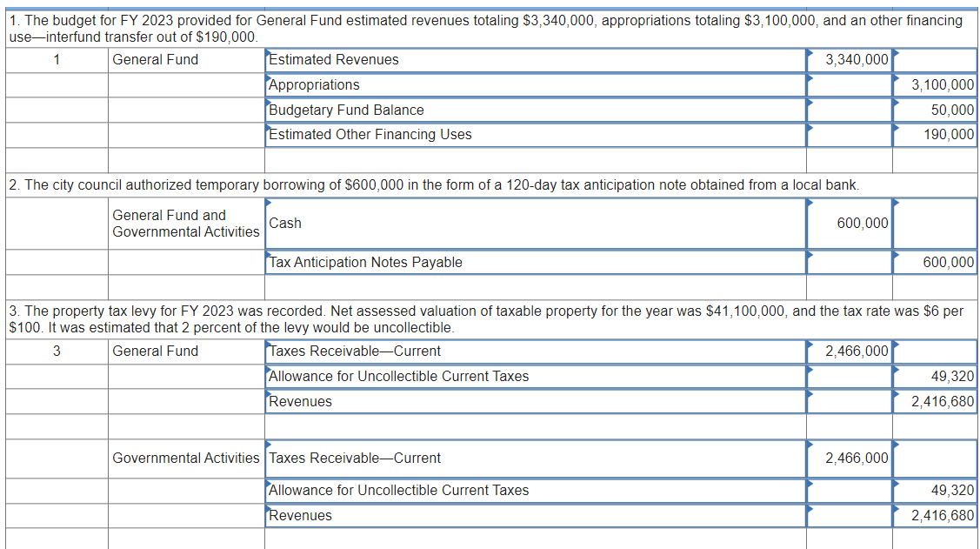
Task: Select the General Fund ledger label
Action: point(148,60)
